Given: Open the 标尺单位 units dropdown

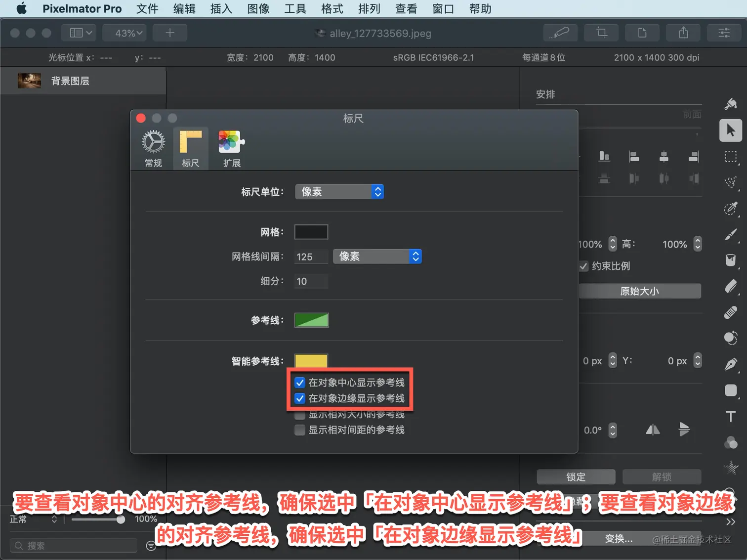Looking at the screenshot, I should pyautogui.click(x=339, y=192).
